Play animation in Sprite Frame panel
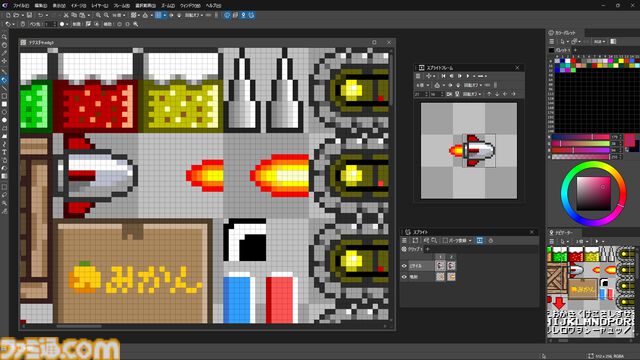Image resolution: width=640 pixels, height=360 pixels. (468, 76)
